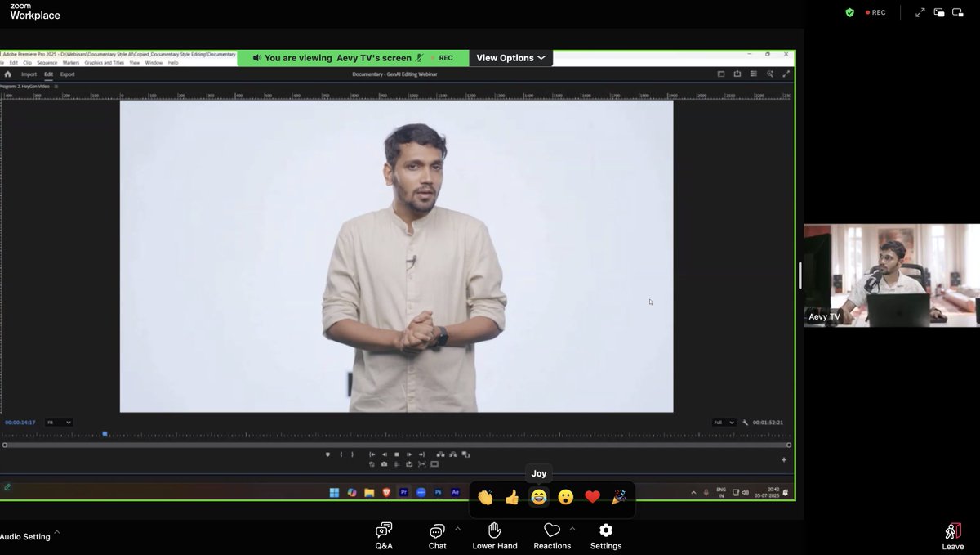Click Premiere quick export share icon
Image resolution: width=980 pixels, height=555 pixels.
click(x=737, y=74)
